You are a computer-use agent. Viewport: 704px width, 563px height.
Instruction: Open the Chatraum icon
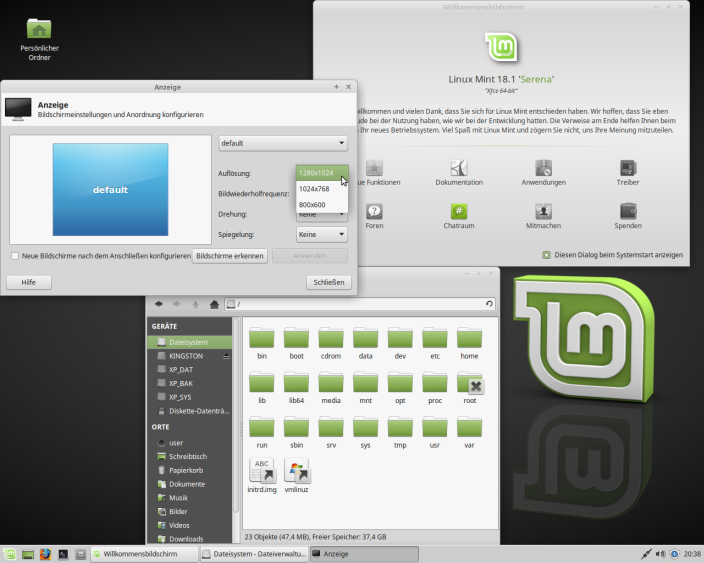pos(459,211)
